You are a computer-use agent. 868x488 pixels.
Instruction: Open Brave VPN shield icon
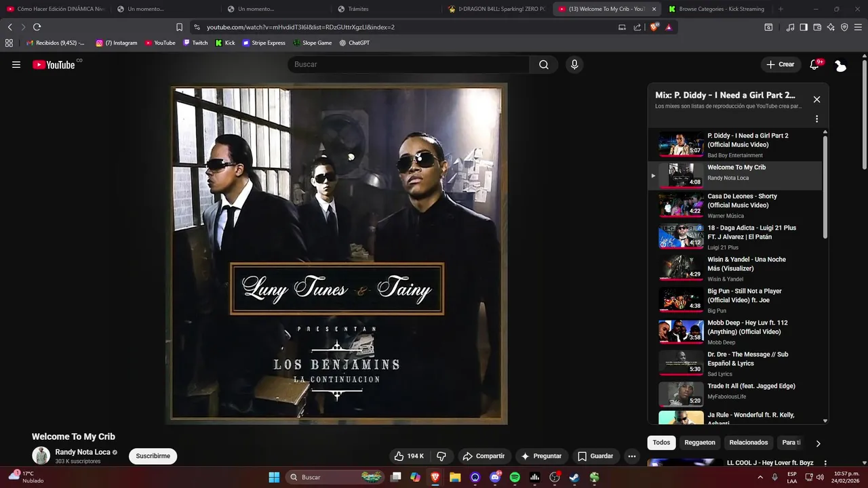click(x=844, y=27)
